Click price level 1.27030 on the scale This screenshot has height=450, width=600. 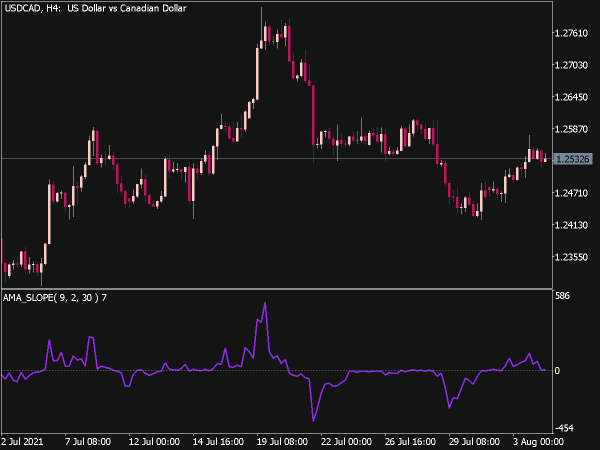pos(571,65)
